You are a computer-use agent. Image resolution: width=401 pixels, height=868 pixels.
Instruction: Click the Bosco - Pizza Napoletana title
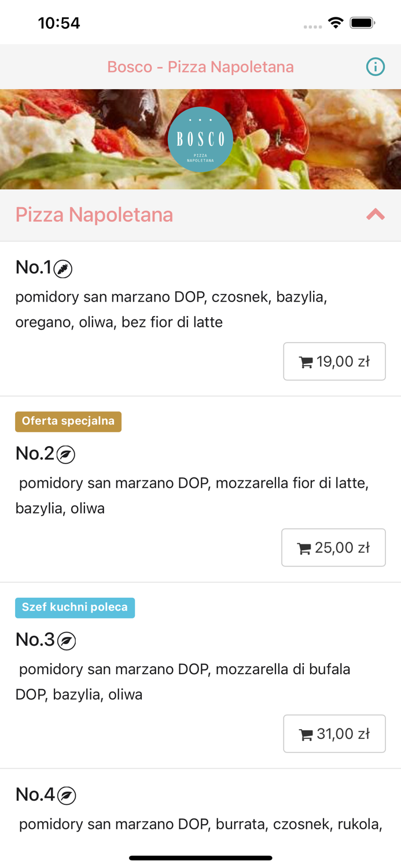tap(200, 67)
